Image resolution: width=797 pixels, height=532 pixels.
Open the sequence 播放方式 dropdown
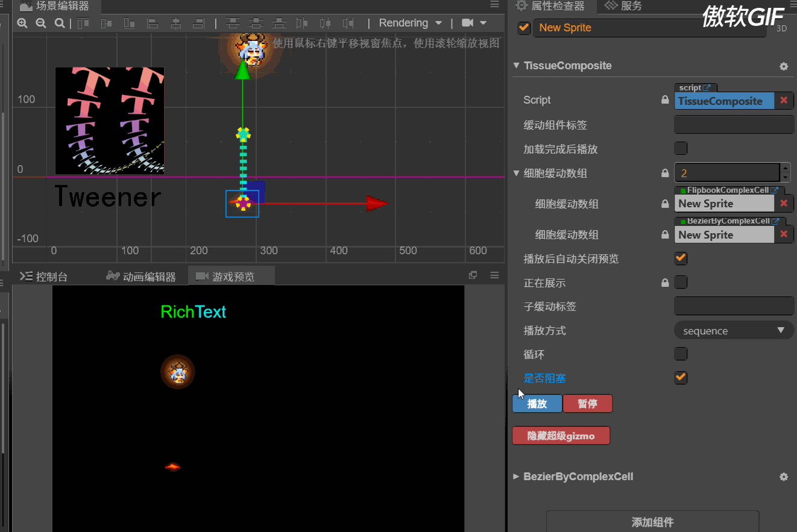click(x=733, y=330)
